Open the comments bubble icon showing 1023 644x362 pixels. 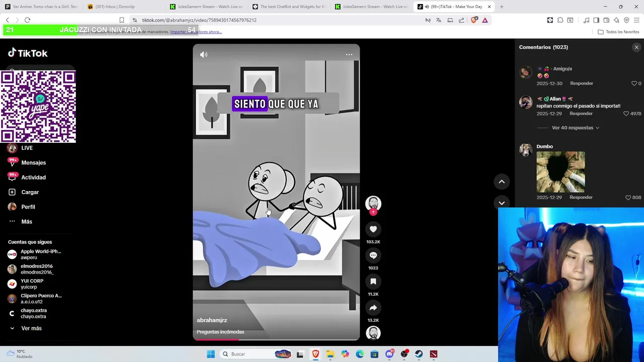[x=373, y=255]
